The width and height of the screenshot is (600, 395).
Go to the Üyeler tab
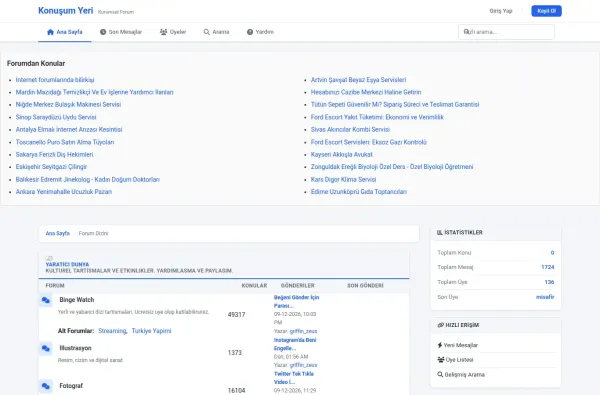[173, 32]
